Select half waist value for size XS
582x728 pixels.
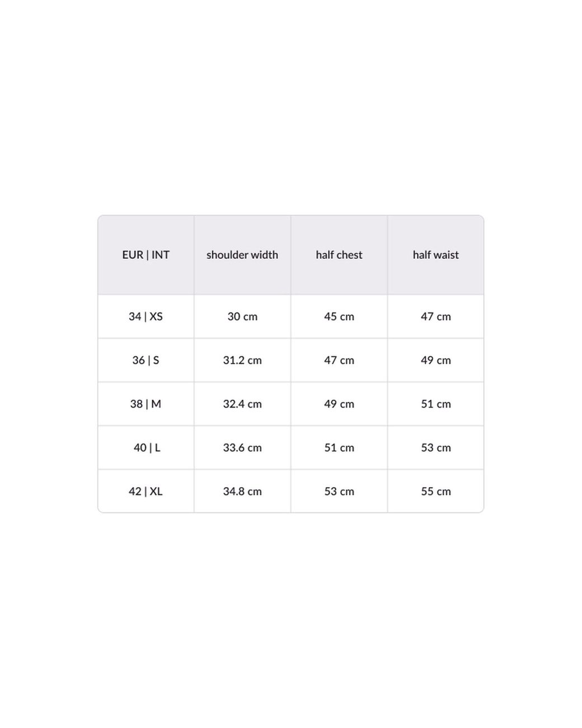[x=436, y=316]
